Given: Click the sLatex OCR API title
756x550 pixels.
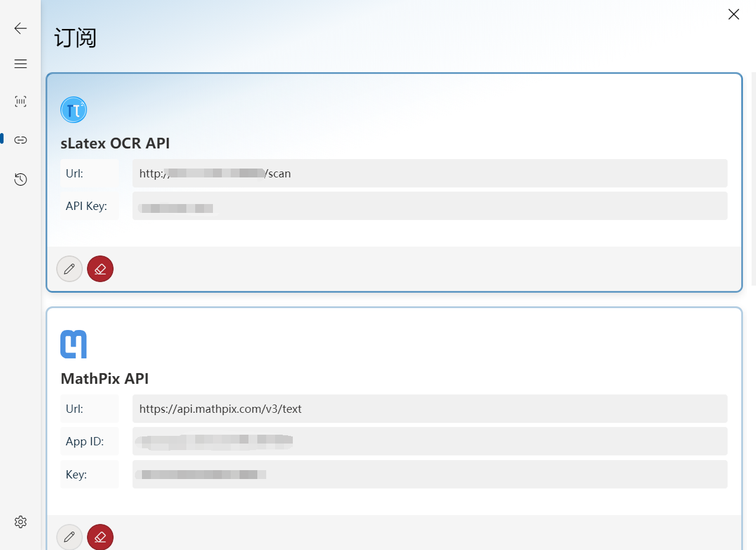Looking at the screenshot, I should point(115,143).
